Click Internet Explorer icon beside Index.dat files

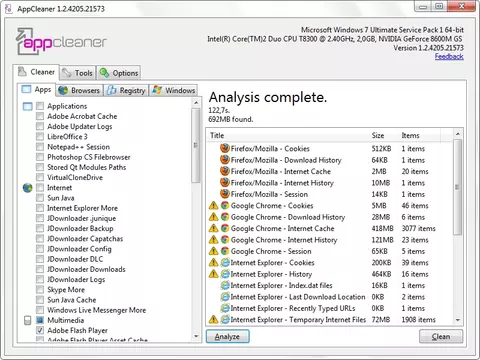(225, 285)
